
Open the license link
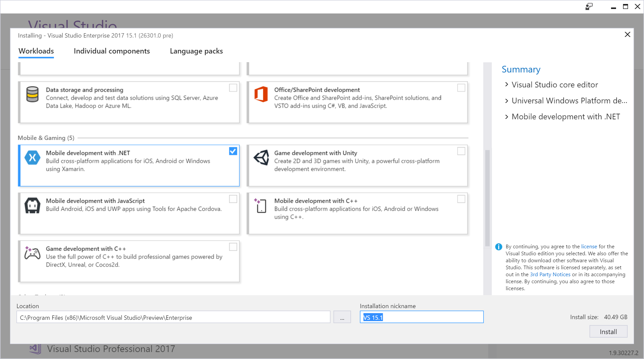click(x=589, y=247)
